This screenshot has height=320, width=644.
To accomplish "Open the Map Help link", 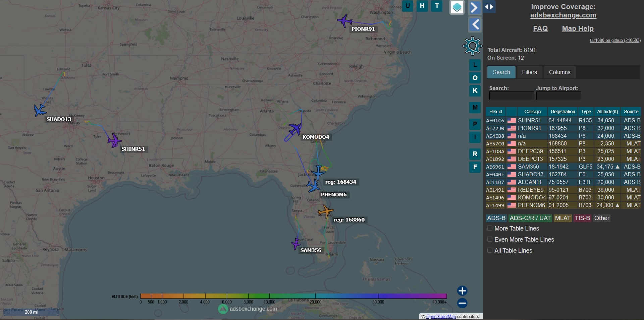I will [x=578, y=28].
